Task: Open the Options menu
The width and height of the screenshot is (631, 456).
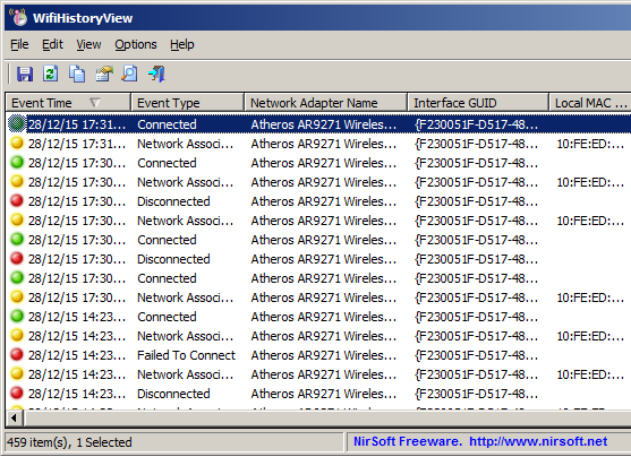Action: (x=135, y=44)
